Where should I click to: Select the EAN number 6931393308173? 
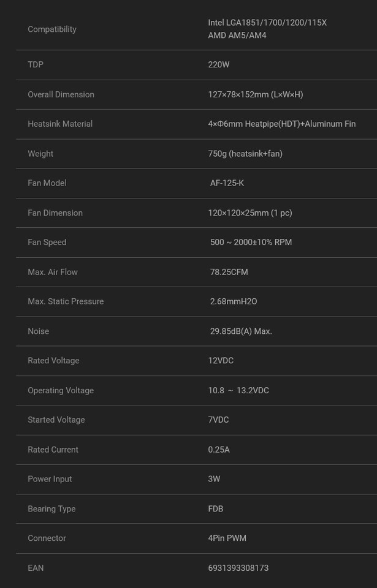click(238, 568)
